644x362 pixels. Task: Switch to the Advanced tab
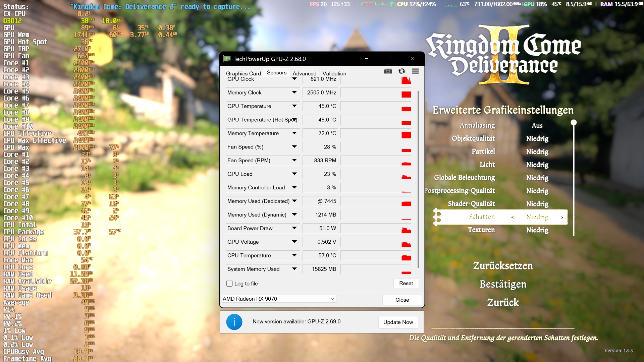(304, 73)
